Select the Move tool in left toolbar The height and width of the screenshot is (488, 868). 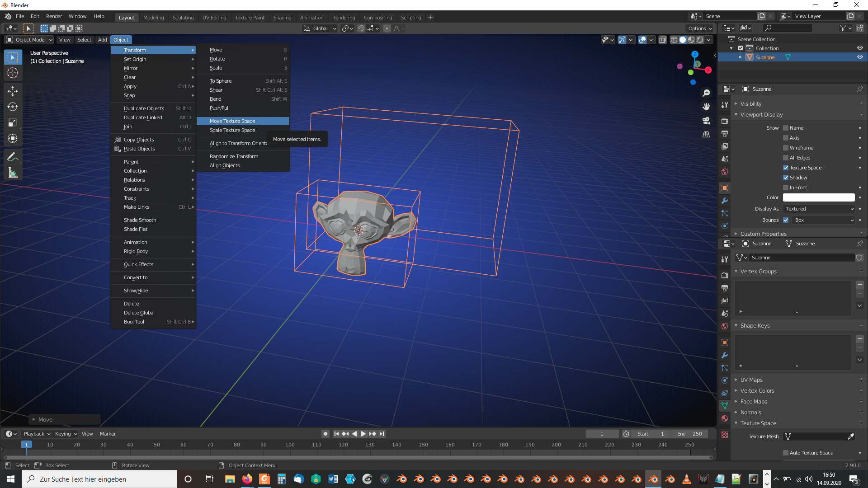point(13,91)
